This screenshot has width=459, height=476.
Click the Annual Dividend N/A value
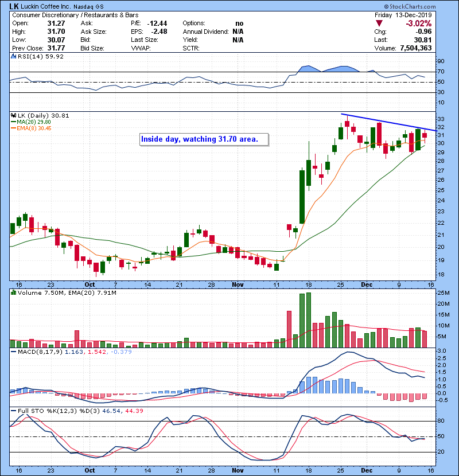(x=238, y=32)
